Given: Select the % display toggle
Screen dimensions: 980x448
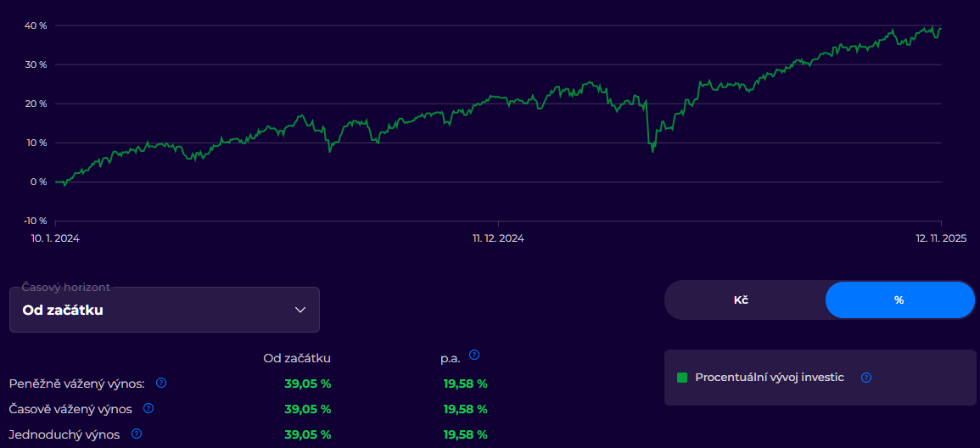Looking at the screenshot, I should click(x=899, y=300).
